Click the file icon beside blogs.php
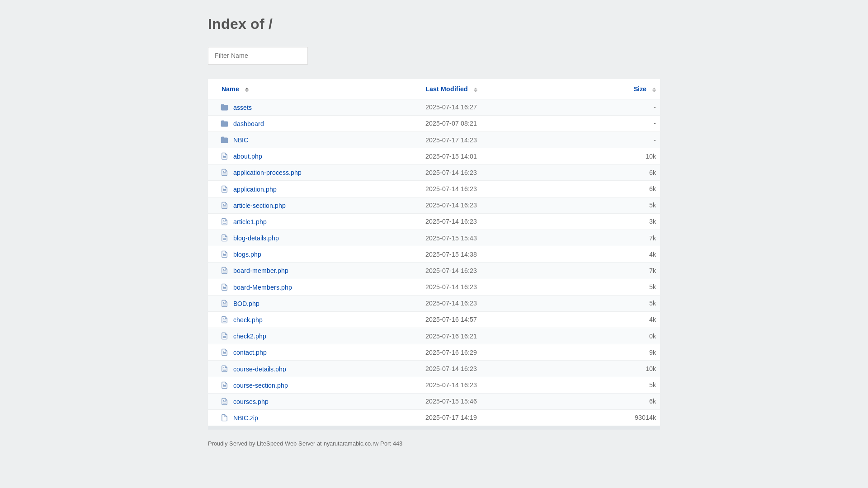The image size is (868, 488). 224,254
